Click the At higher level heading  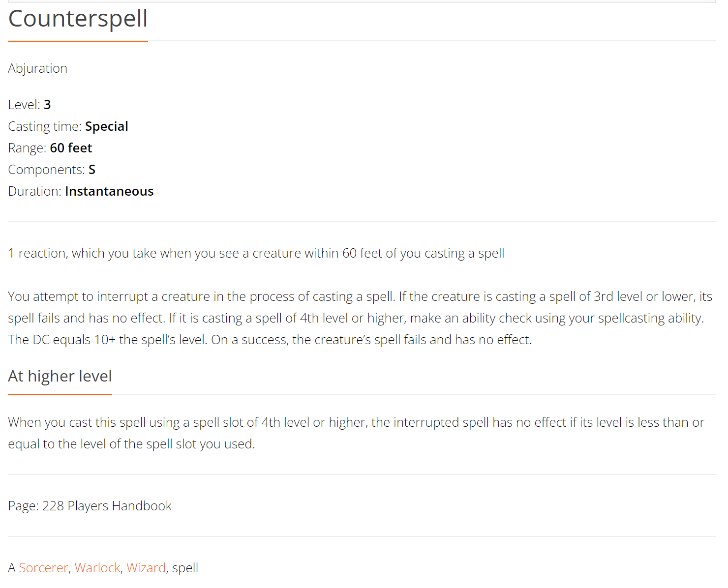point(60,376)
